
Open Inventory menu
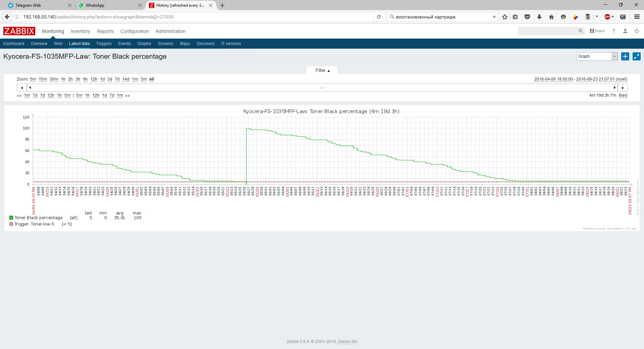click(x=80, y=31)
